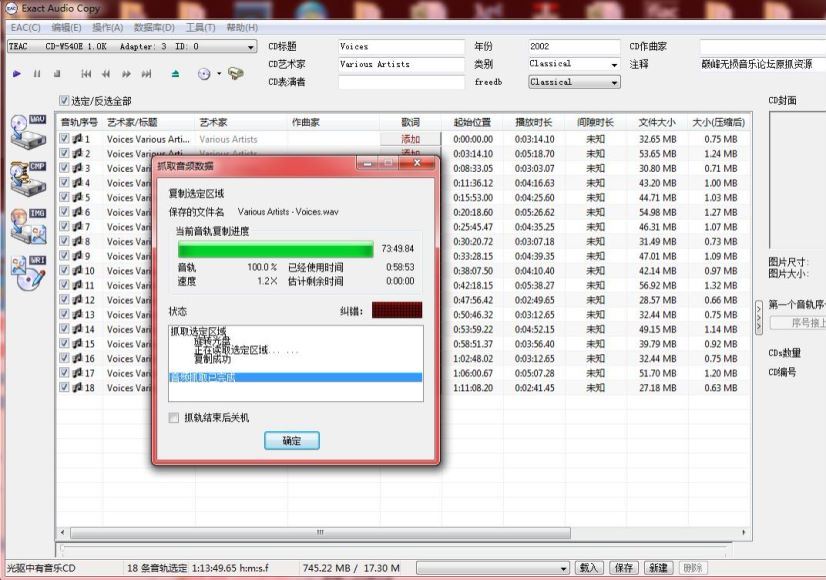826x580 pixels.
Task: Click the CD title field containing Voices
Action: click(401, 47)
